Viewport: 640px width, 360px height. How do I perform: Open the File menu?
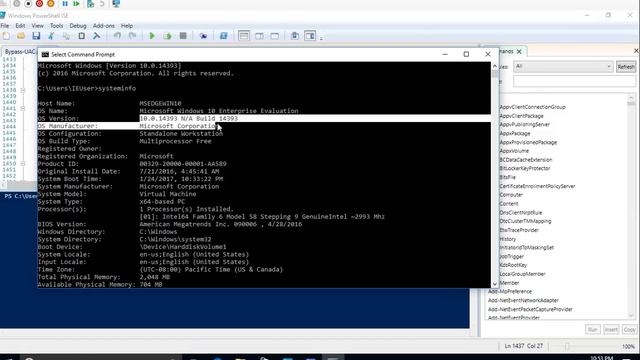click(5, 25)
